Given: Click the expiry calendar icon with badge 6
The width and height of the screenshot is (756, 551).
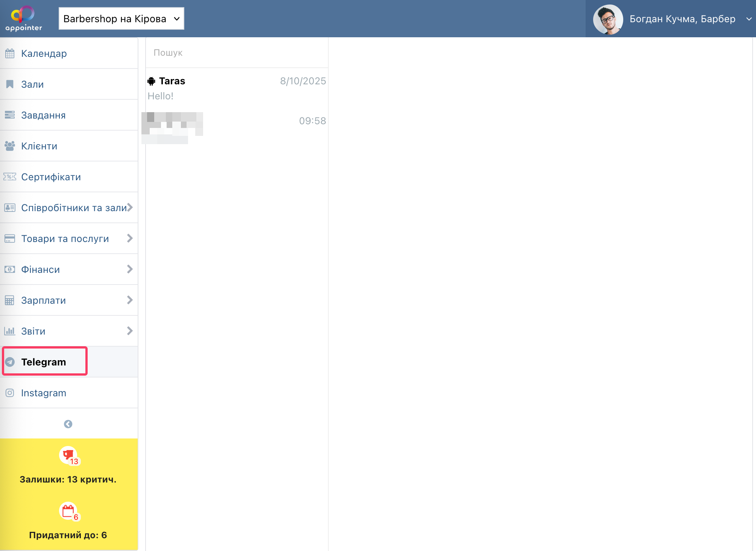Looking at the screenshot, I should tap(68, 511).
